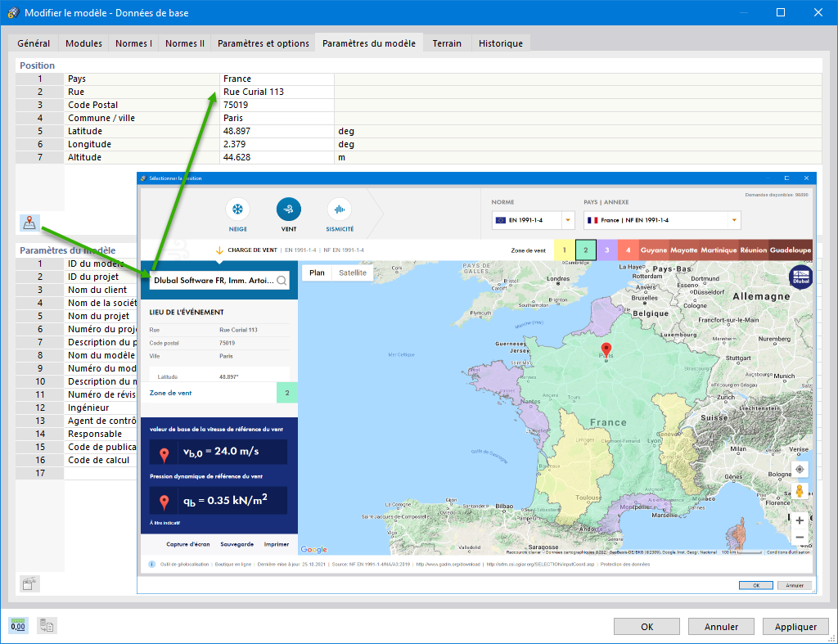Close the Sélectionner la position dialog

click(806, 178)
